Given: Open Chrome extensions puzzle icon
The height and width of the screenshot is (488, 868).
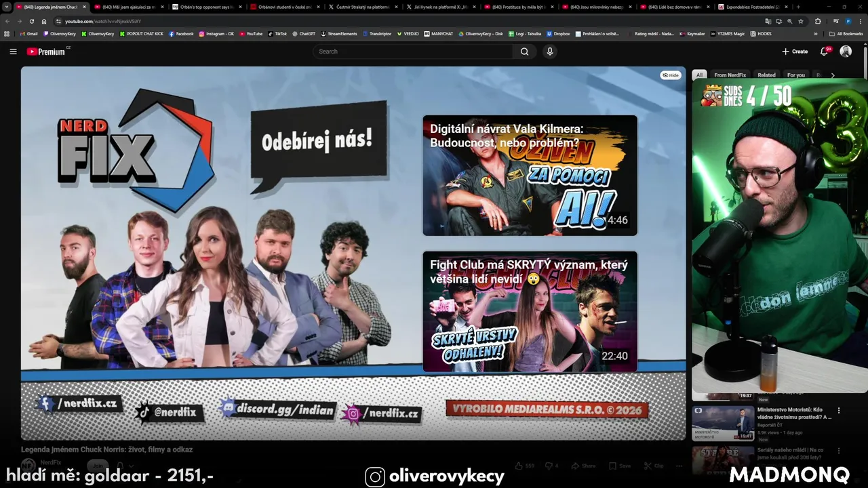Looking at the screenshot, I should point(818,21).
